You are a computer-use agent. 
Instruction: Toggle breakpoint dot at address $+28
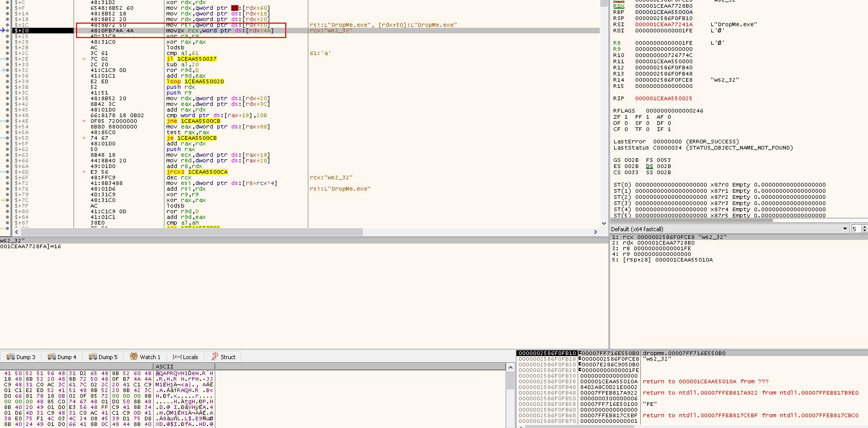(x=7, y=42)
